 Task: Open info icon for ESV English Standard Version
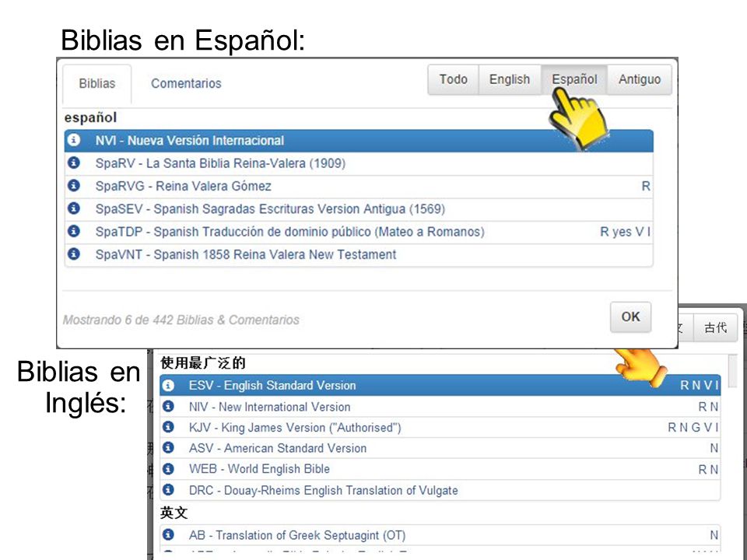[x=168, y=385]
